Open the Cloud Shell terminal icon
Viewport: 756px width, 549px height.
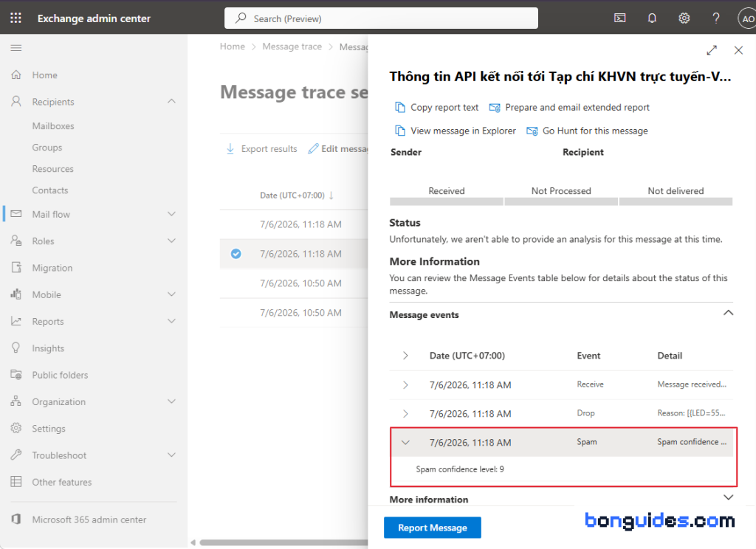[x=619, y=18]
